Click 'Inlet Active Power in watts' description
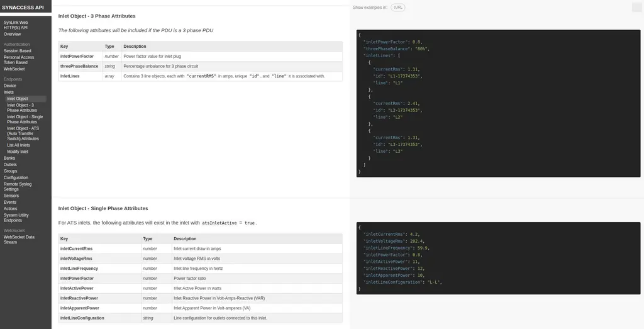This screenshot has width=644, height=329. pos(197,288)
